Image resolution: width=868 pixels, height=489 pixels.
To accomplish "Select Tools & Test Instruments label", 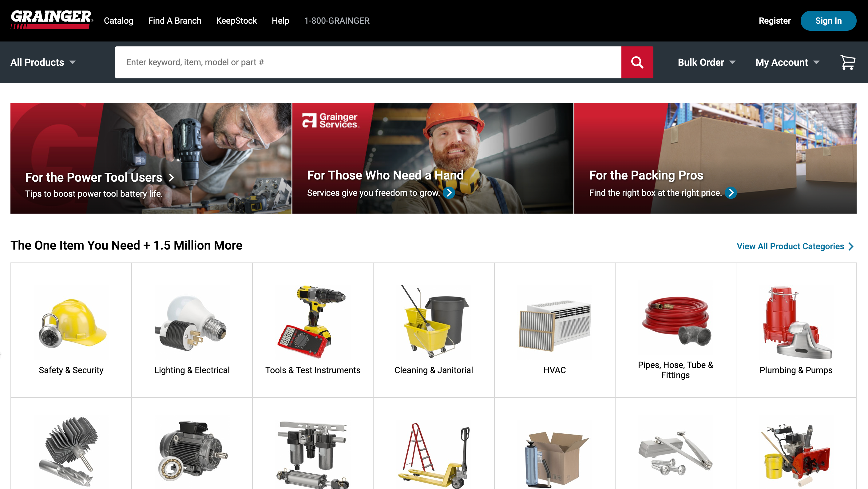I will pyautogui.click(x=313, y=370).
